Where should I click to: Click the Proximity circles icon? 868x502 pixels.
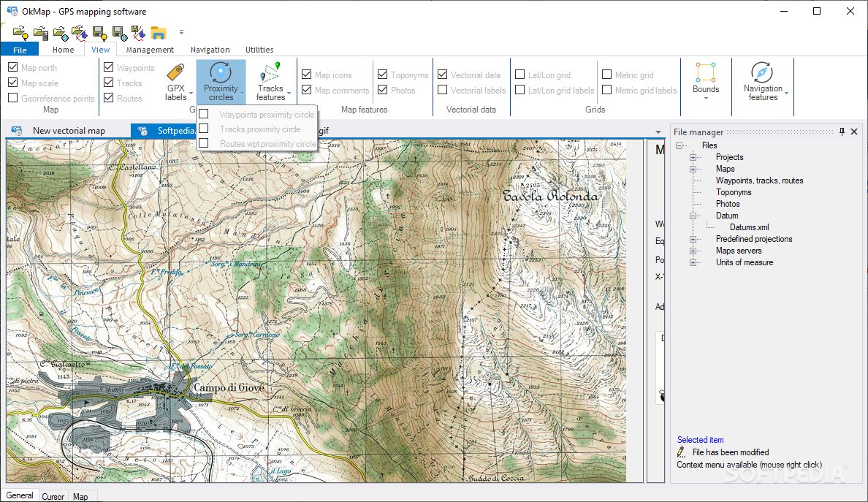[221, 72]
